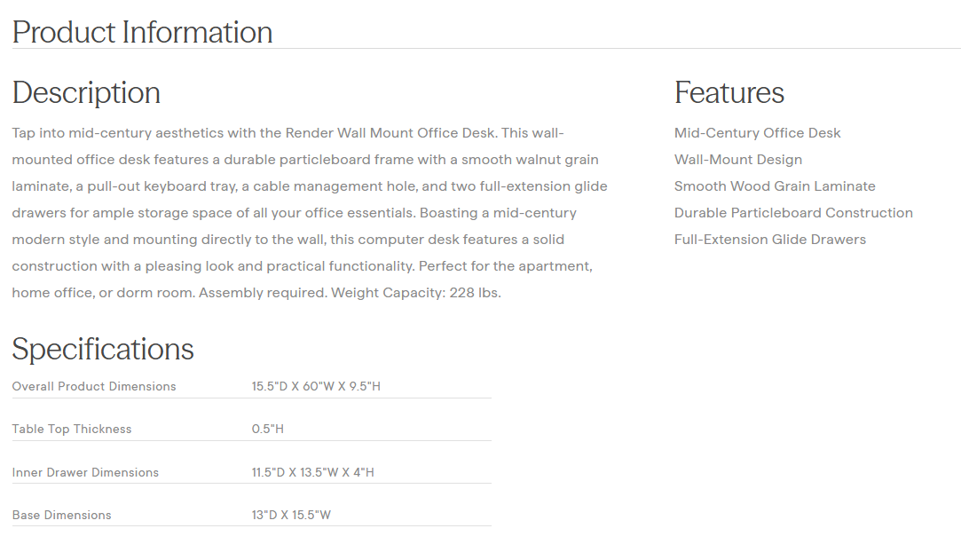The height and width of the screenshot is (560, 961).
Task: Click the Smooth Wood Grain Laminate feature
Action: coord(774,186)
